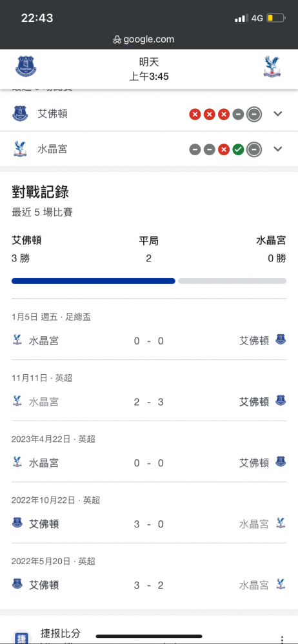Open the 2022年5月20日 3-2 match result
Screen dimensions: 298x644
point(149,573)
